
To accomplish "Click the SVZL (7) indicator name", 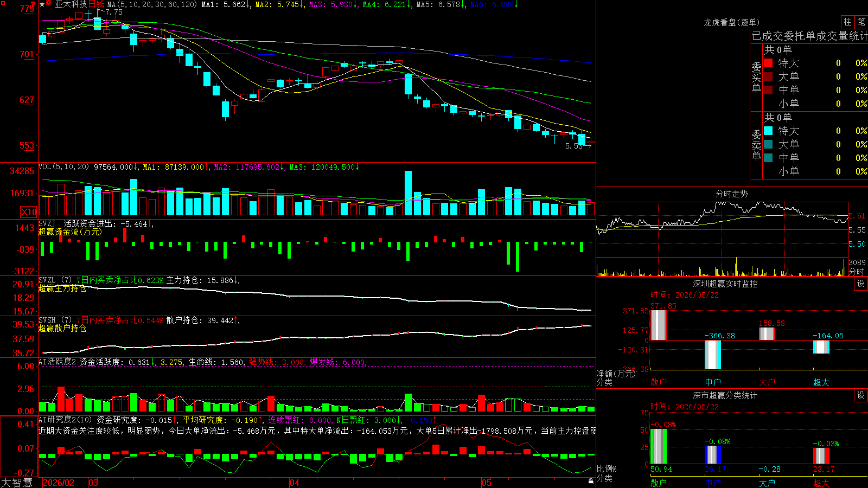I will pyautogui.click(x=55, y=280).
